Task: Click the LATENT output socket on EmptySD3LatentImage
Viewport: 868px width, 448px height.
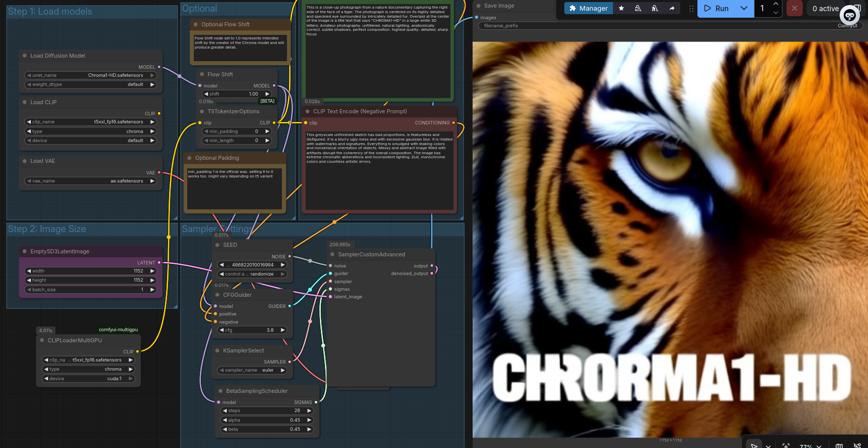Action: click(159, 262)
